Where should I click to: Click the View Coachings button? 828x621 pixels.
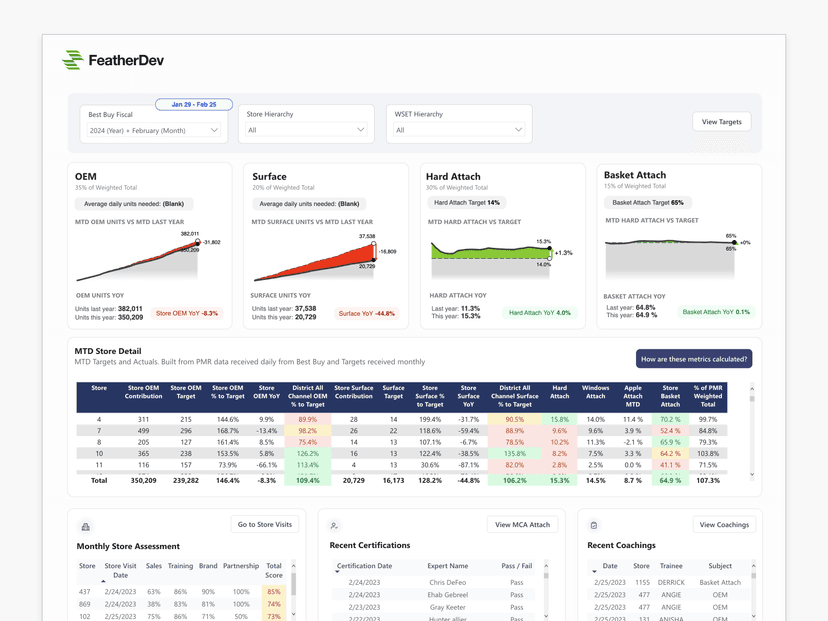722,524
